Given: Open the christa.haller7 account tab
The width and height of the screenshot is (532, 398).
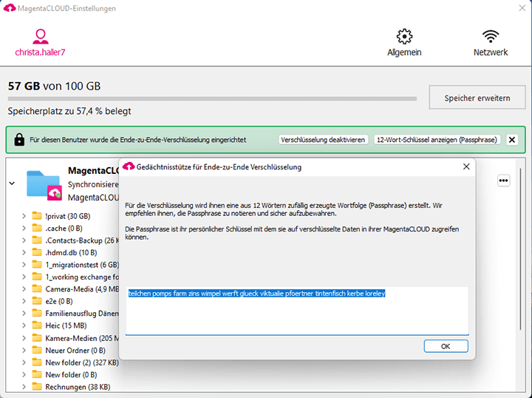Looking at the screenshot, I should (x=40, y=43).
